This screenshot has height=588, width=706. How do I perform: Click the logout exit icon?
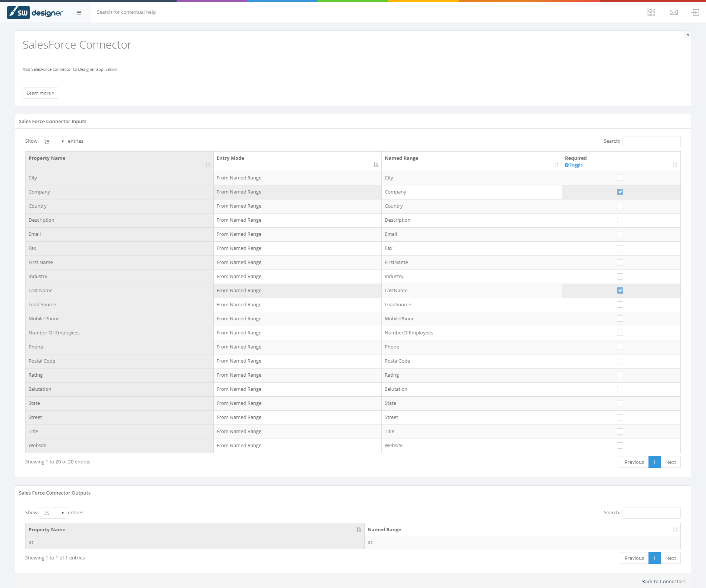695,13
